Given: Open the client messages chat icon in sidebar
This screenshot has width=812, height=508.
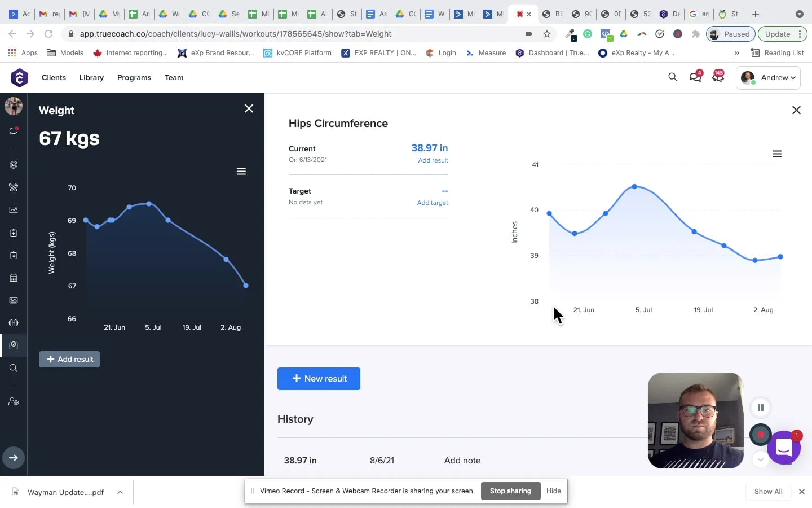Looking at the screenshot, I should tap(14, 131).
